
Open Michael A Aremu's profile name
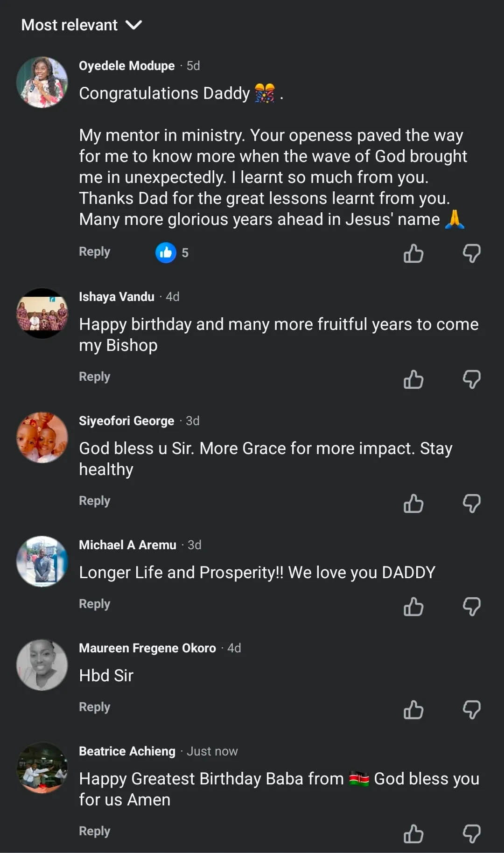point(127,545)
